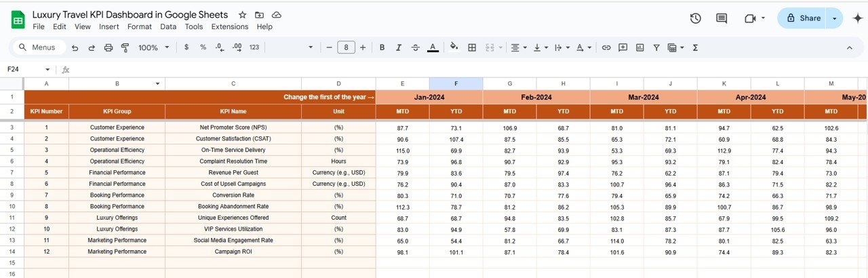Check cloud save status icon
This screenshot has width=868, height=278.
[x=276, y=15]
